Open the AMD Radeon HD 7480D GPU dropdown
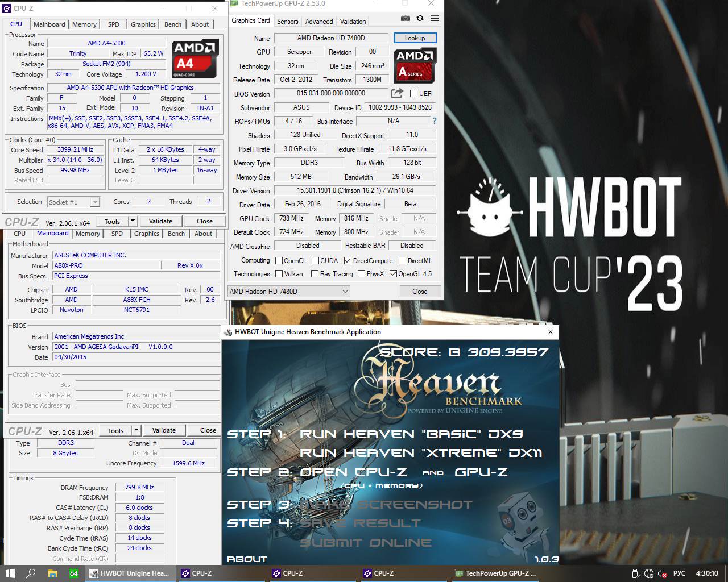The width and height of the screenshot is (728, 582). pyautogui.click(x=288, y=291)
